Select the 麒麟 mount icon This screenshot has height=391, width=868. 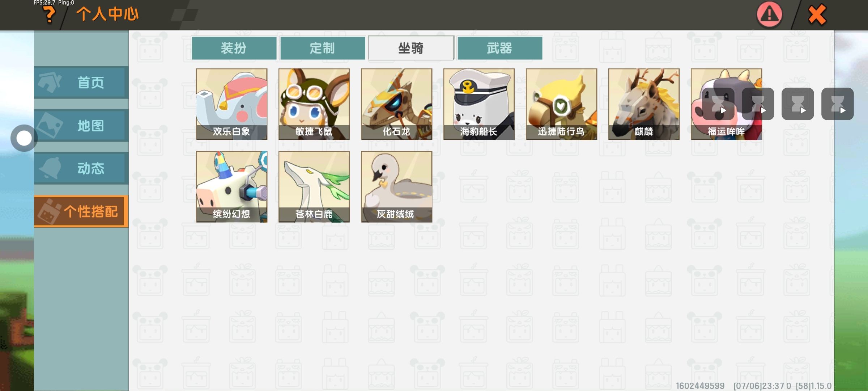(x=644, y=104)
